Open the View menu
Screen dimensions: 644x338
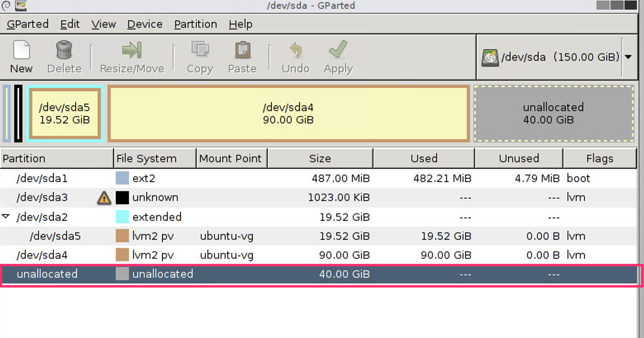[x=103, y=24]
